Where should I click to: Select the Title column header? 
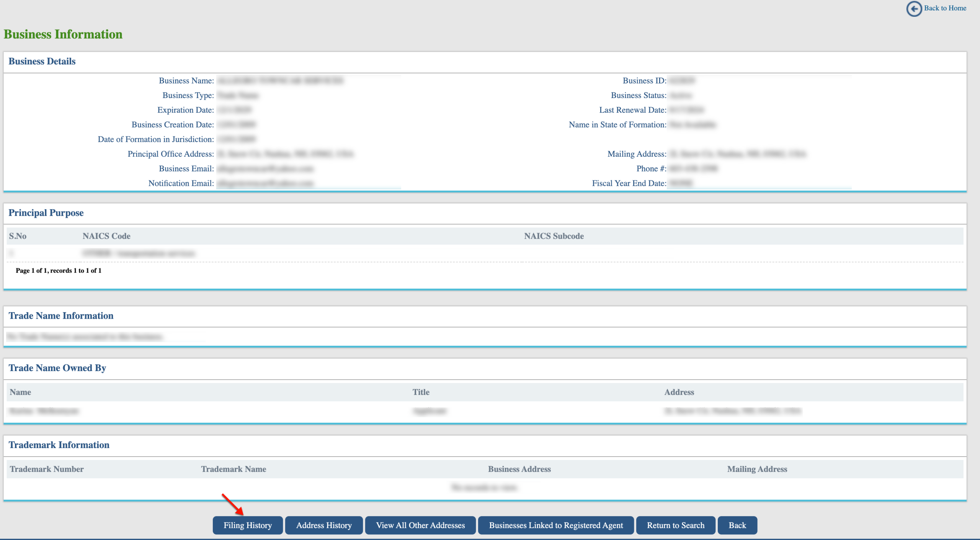[421, 392]
